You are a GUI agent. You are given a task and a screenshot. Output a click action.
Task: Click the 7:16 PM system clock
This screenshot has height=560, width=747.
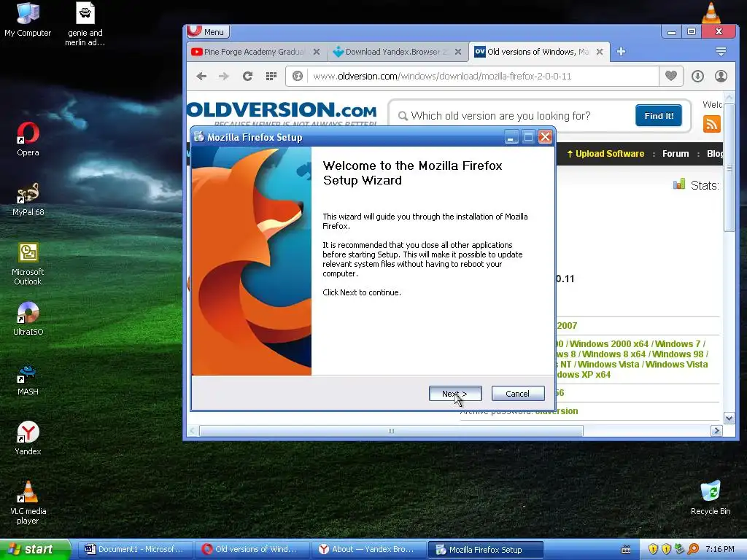[x=720, y=550]
